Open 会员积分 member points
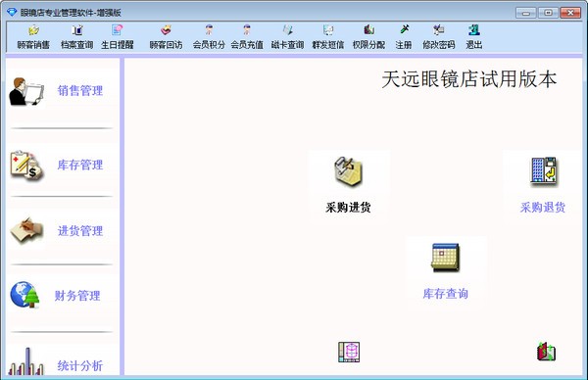This screenshot has height=380, width=588. pos(209,37)
